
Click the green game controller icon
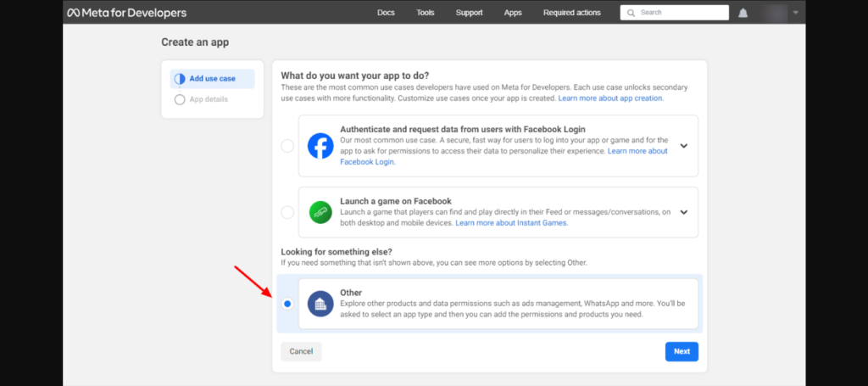click(x=320, y=212)
